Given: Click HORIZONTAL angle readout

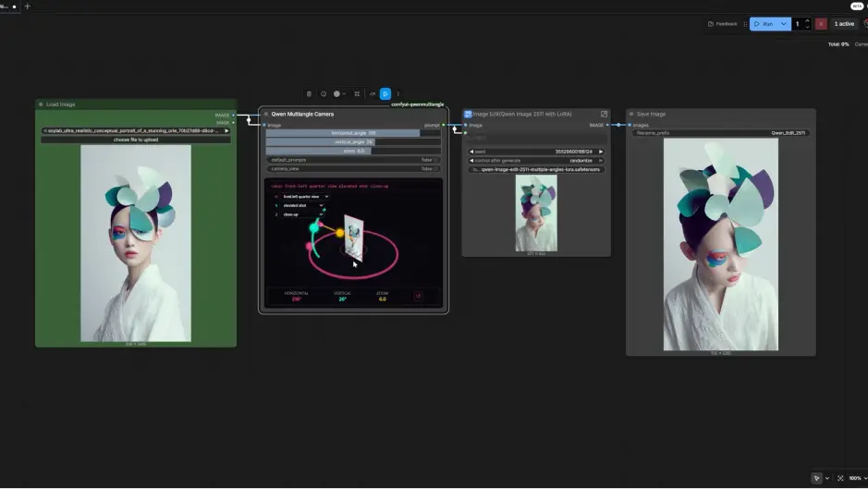Looking at the screenshot, I should [x=297, y=297].
